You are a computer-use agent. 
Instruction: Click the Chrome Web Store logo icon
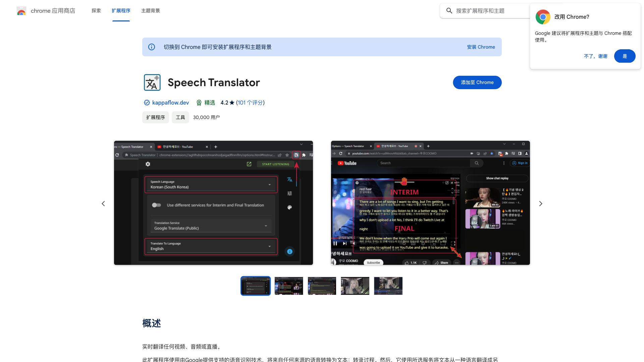click(21, 11)
